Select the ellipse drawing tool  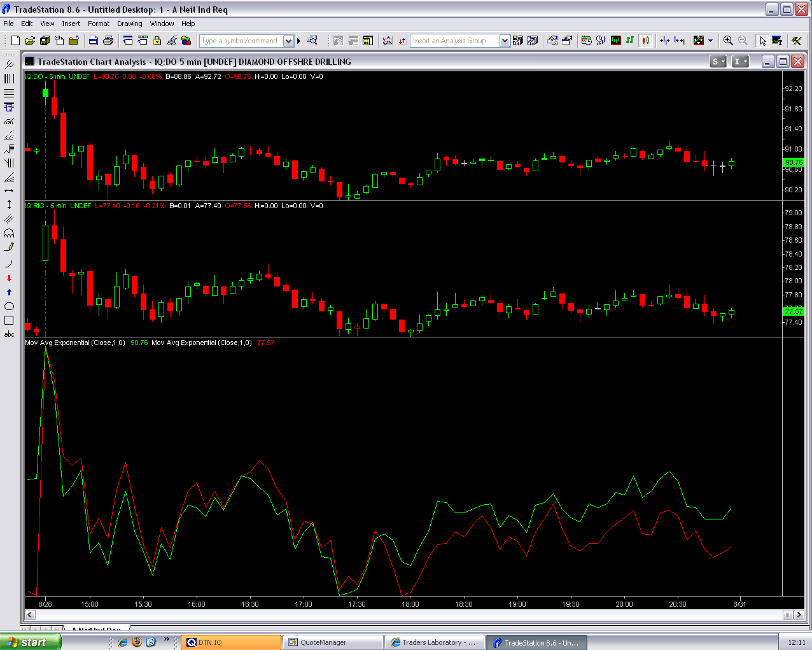pyautogui.click(x=9, y=306)
